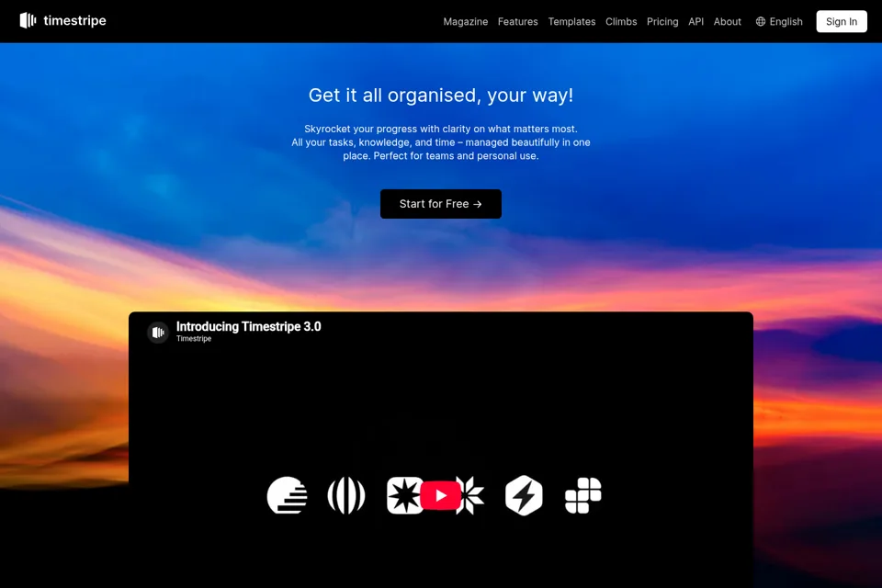
Task: Open the About page
Action: (728, 21)
